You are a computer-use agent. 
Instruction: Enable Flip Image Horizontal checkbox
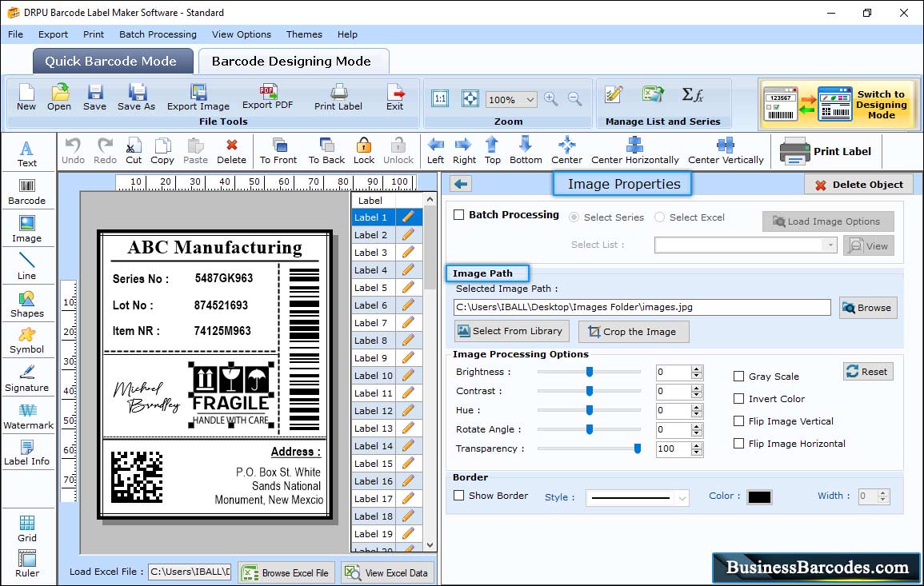pyautogui.click(x=738, y=444)
